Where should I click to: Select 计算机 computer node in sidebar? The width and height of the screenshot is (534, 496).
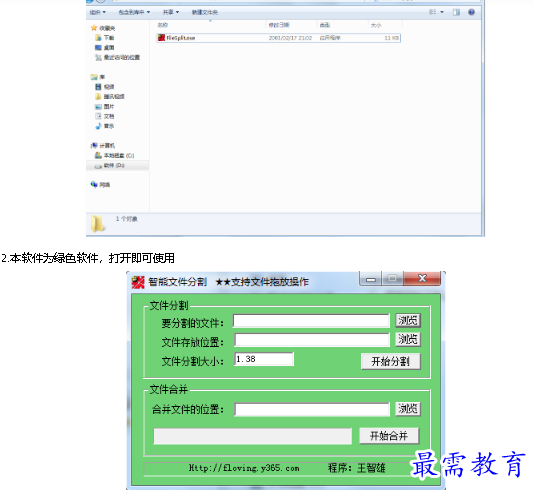(x=103, y=146)
